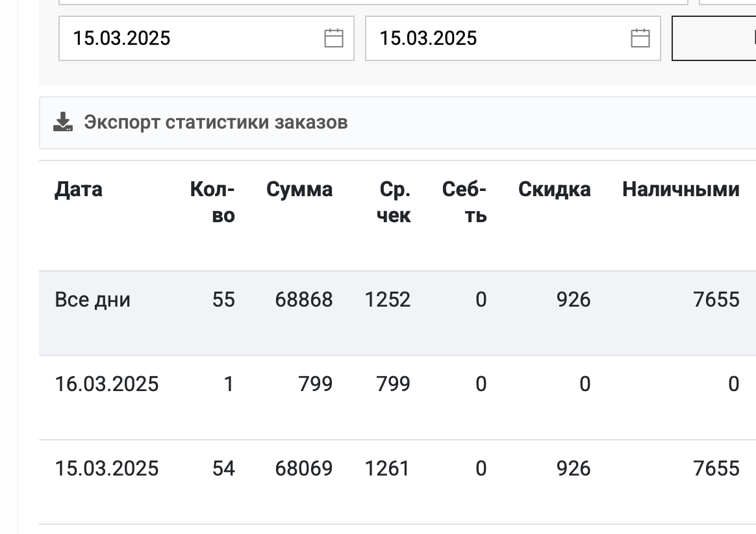Sort by 'Наличными' column header

[681, 190]
